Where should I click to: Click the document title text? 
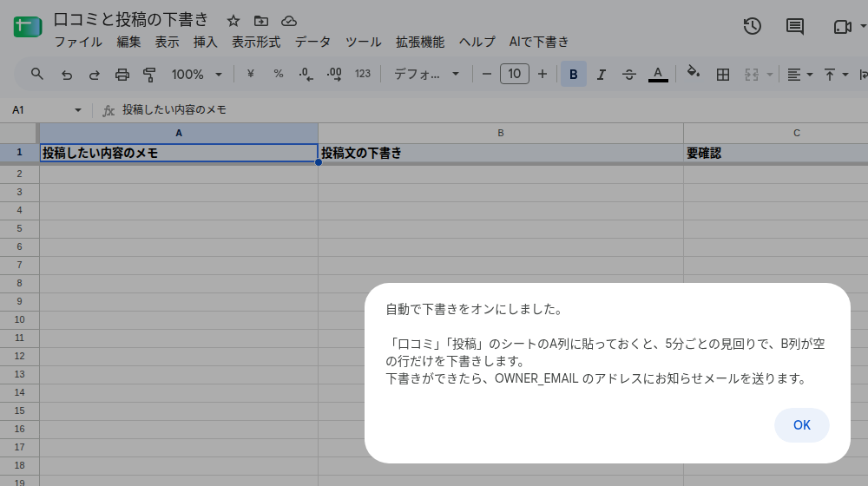(131, 20)
